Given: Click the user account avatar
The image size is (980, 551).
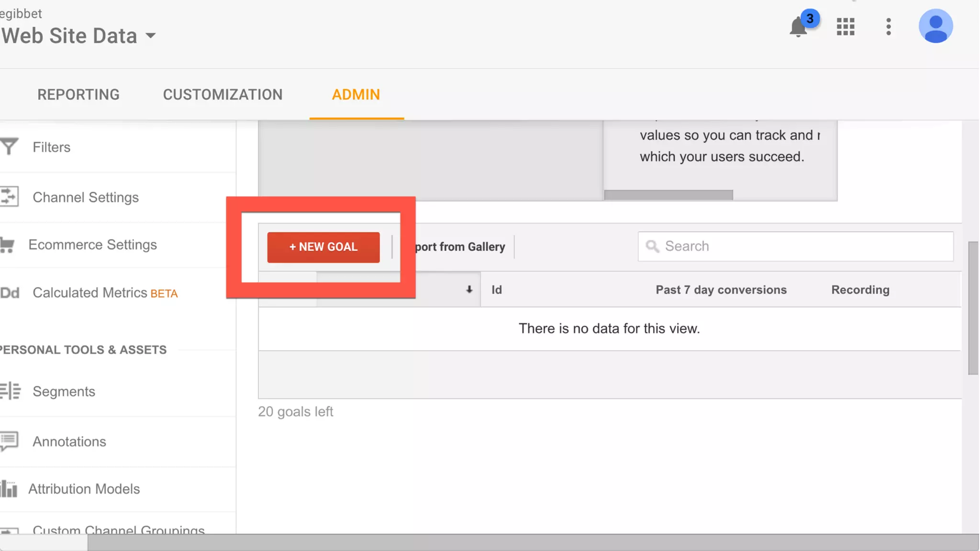Looking at the screenshot, I should coord(935,26).
